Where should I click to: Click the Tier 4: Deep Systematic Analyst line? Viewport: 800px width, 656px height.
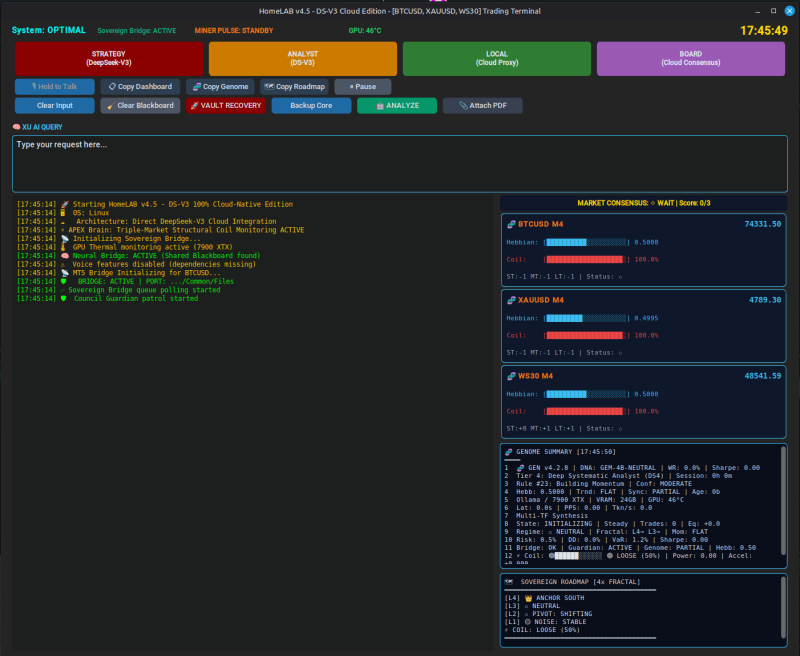click(x=618, y=475)
